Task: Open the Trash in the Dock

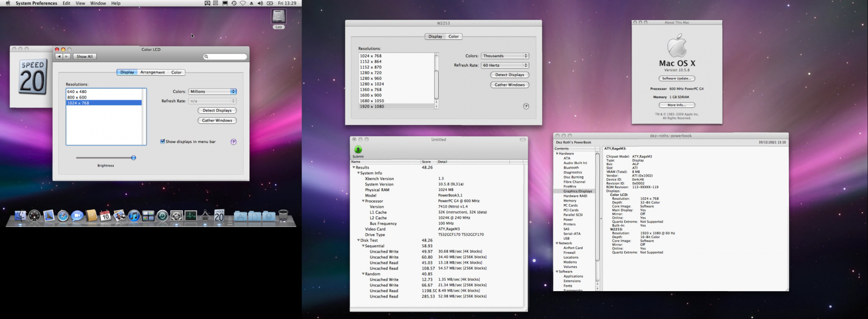Action: point(283,216)
